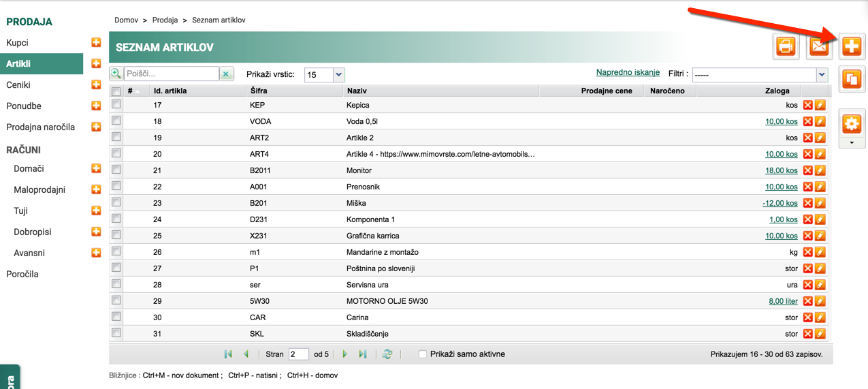The image size is (868, 389).
Task: Open the 18,00 kos stock link
Action: (x=782, y=170)
